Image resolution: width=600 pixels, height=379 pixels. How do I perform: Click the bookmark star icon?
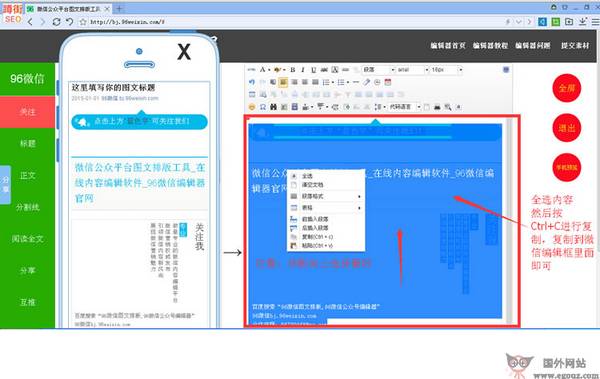(83, 22)
